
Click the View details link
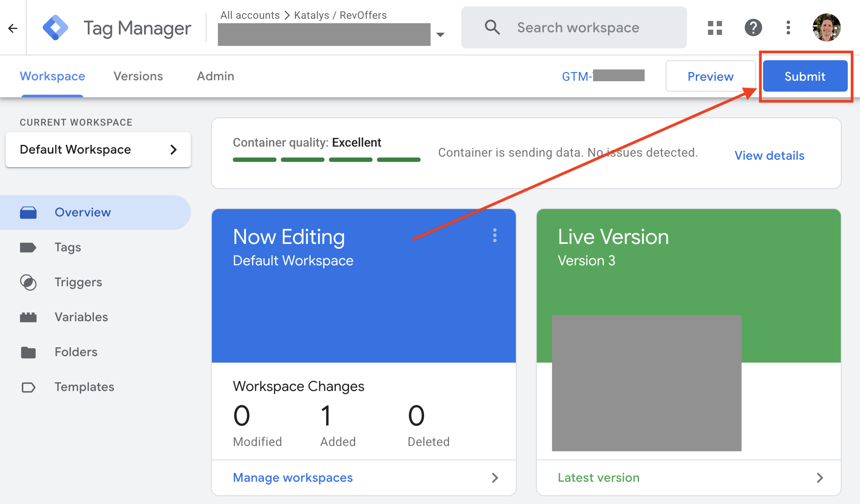769,156
